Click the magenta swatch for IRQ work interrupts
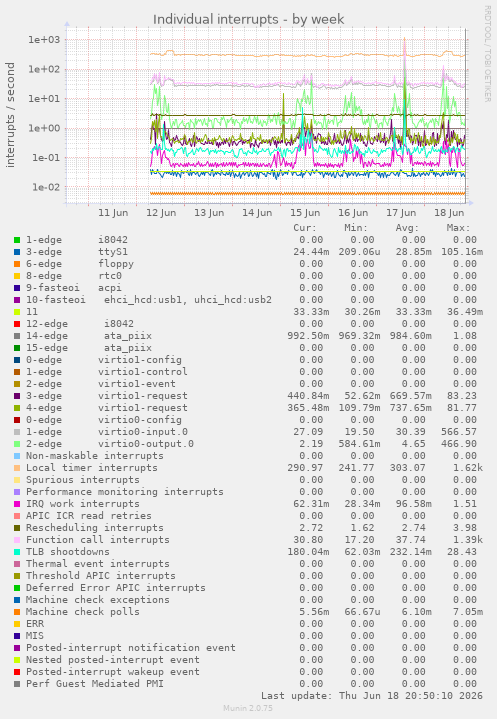Image resolution: width=497 pixels, height=719 pixels. point(17,504)
